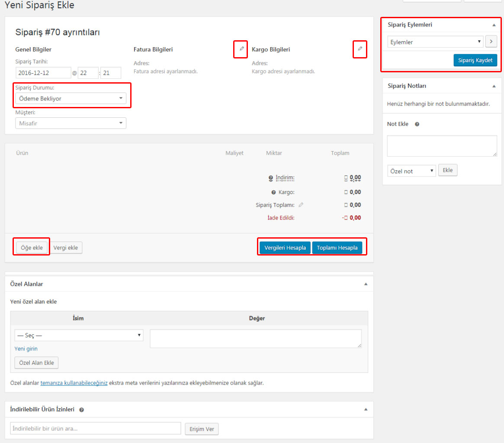Collapse the Özel Alanlar panel
Screen dimensions: 504x443
point(366,284)
